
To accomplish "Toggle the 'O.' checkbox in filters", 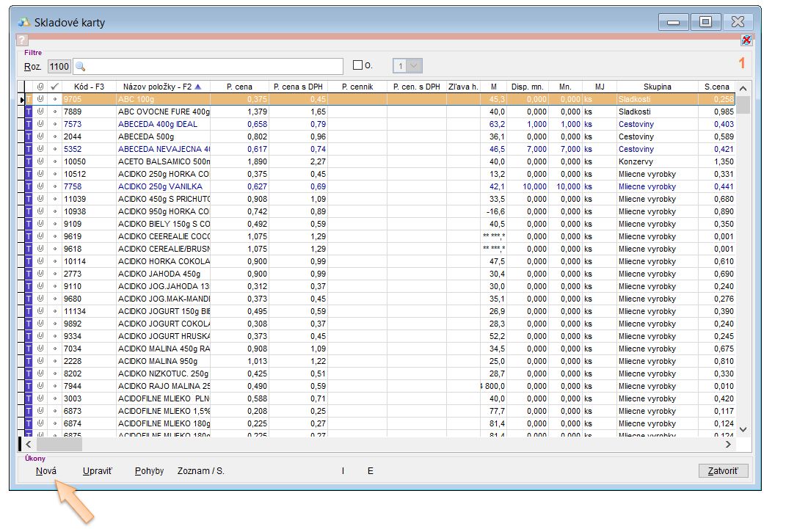I will 358,66.
